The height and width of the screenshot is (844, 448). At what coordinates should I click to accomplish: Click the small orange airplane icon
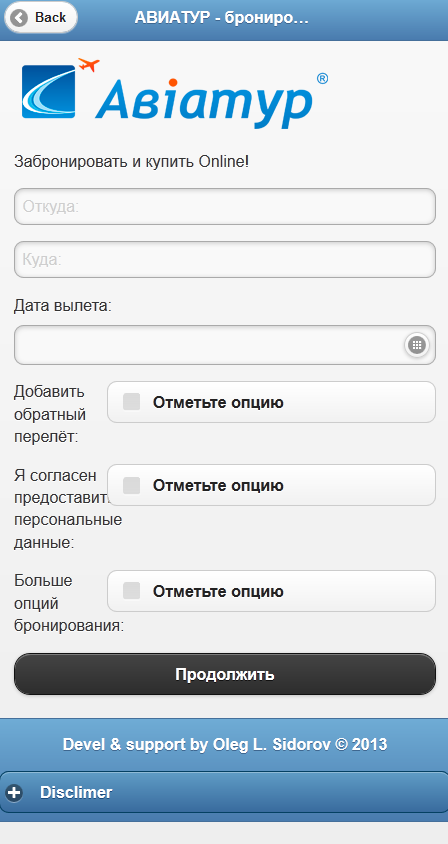click(89, 65)
